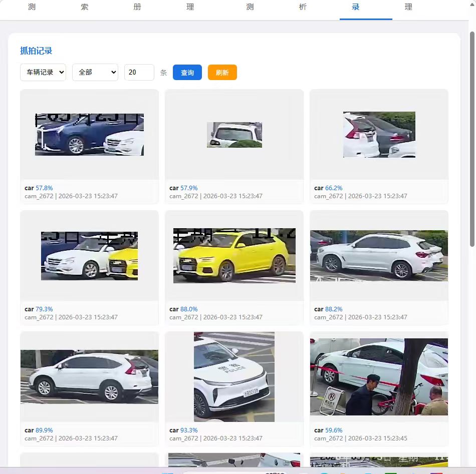Open the 车辆记录 record type dropdown
The width and height of the screenshot is (476, 474).
tap(43, 72)
